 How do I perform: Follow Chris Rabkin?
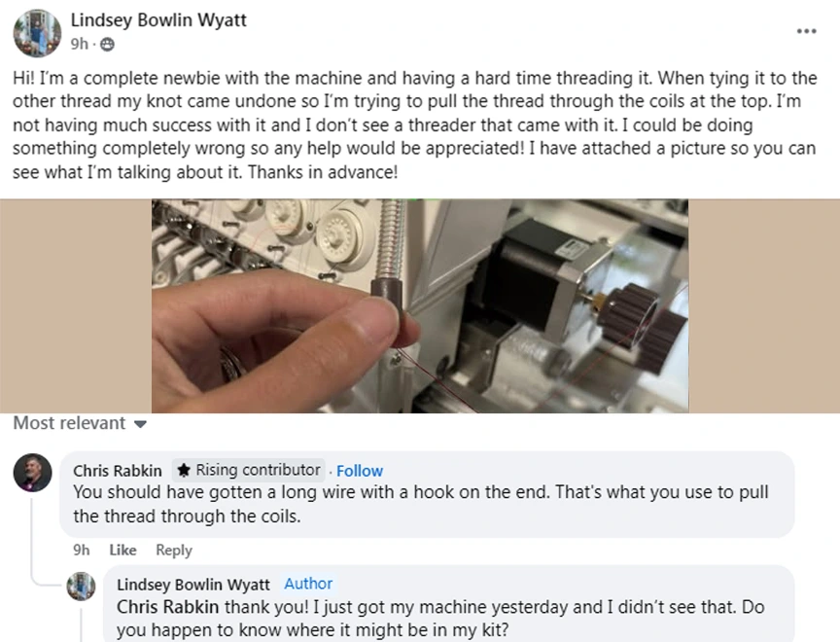[360, 471]
